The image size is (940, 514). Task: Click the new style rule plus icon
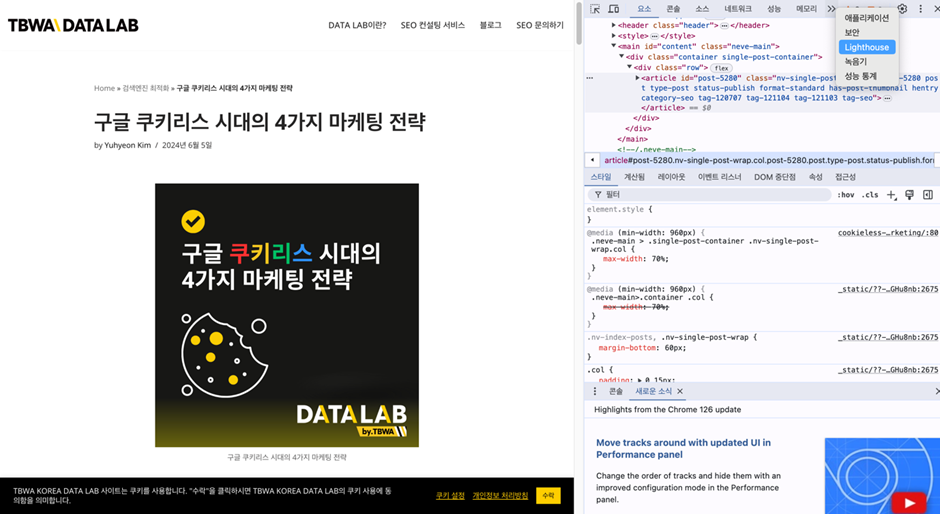coord(891,195)
